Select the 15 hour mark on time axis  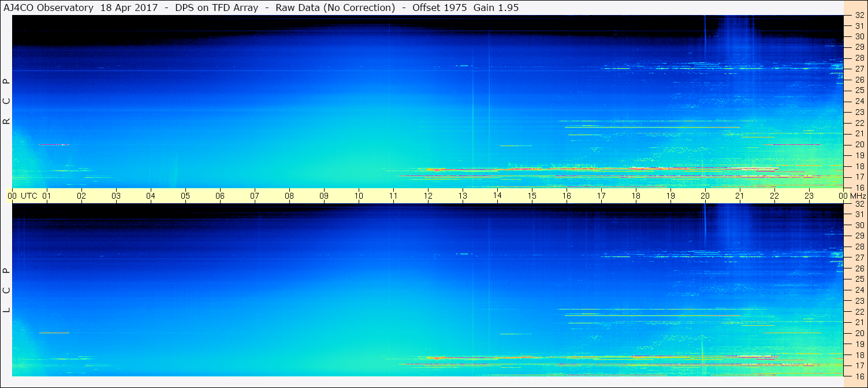click(532, 196)
